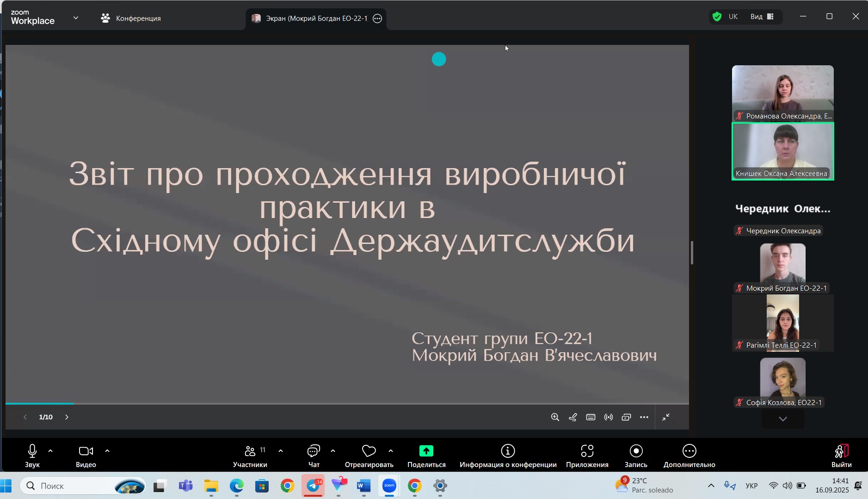Open conference information (Информация о конференции)
The width and height of the screenshot is (868, 499).
tap(508, 456)
